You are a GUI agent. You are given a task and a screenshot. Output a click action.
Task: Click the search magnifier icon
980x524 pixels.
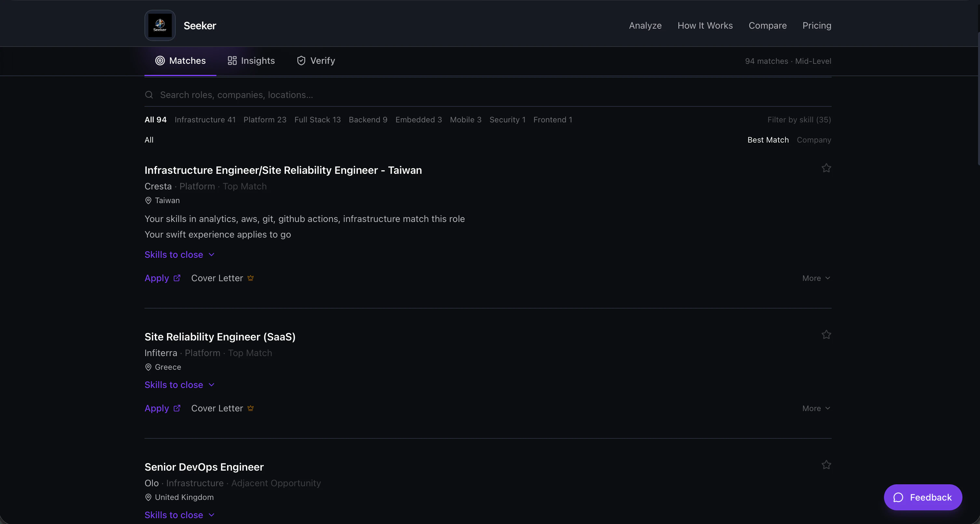click(x=149, y=95)
